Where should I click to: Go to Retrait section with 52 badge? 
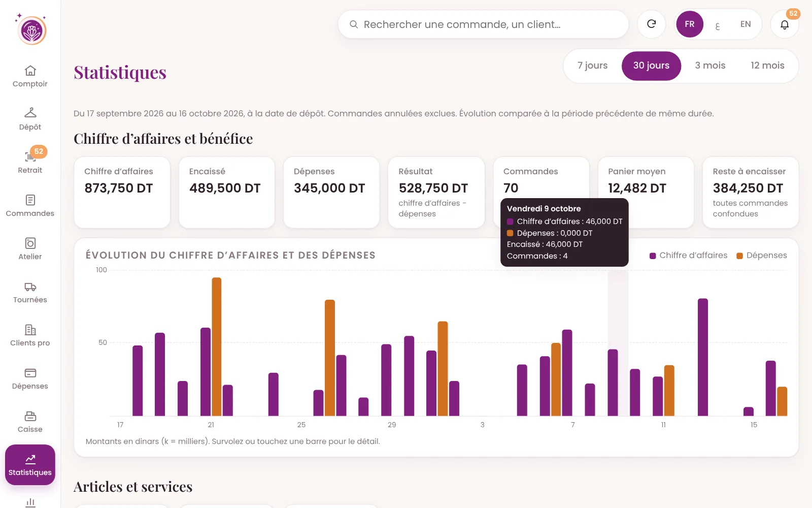pyautogui.click(x=30, y=160)
